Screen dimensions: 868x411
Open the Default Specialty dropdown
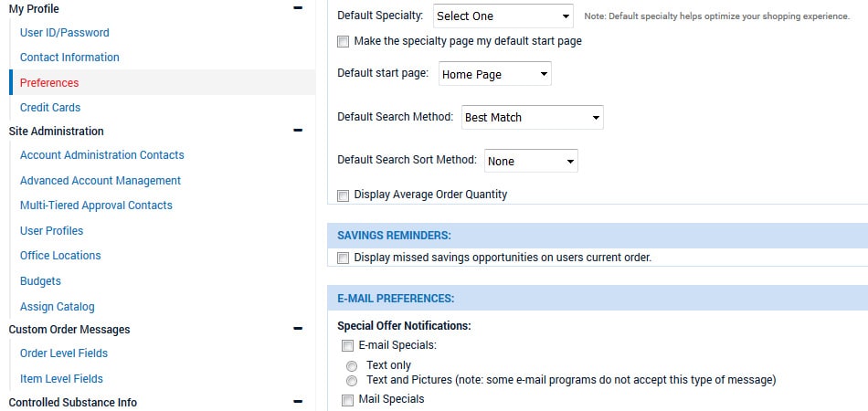point(503,16)
